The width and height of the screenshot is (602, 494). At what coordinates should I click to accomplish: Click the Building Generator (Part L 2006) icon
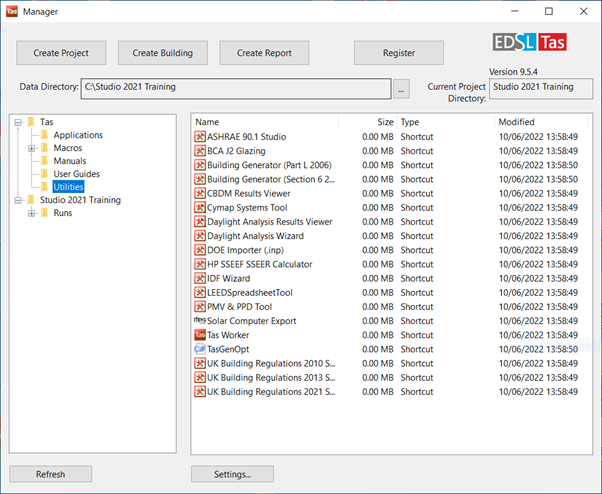tap(200, 165)
